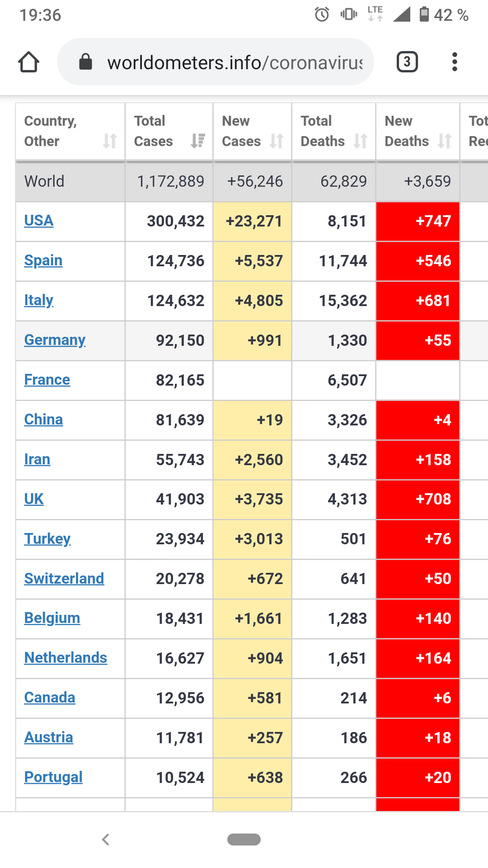Image resolution: width=488 pixels, height=868 pixels.
Task: Open the Netherlands country page
Action: (x=66, y=658)
